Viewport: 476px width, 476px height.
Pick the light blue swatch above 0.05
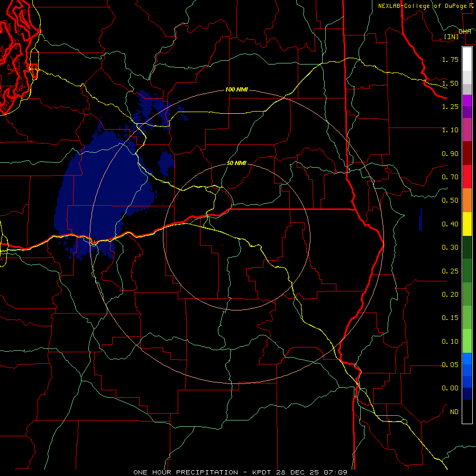pos(467,359)
